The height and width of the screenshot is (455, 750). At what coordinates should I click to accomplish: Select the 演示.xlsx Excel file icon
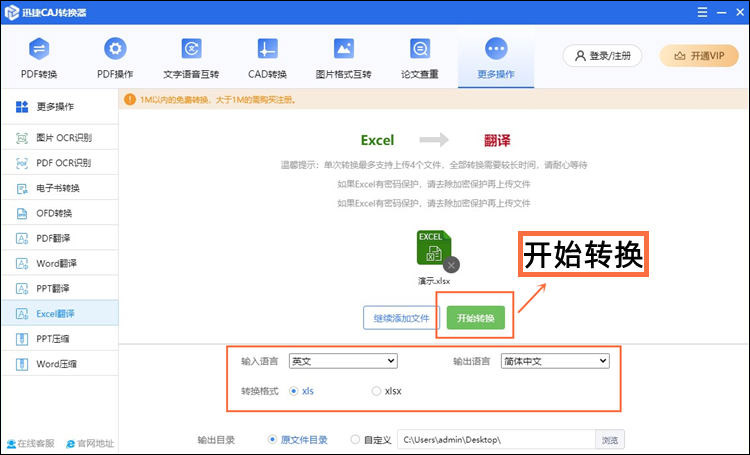click(x=433, y=248)
